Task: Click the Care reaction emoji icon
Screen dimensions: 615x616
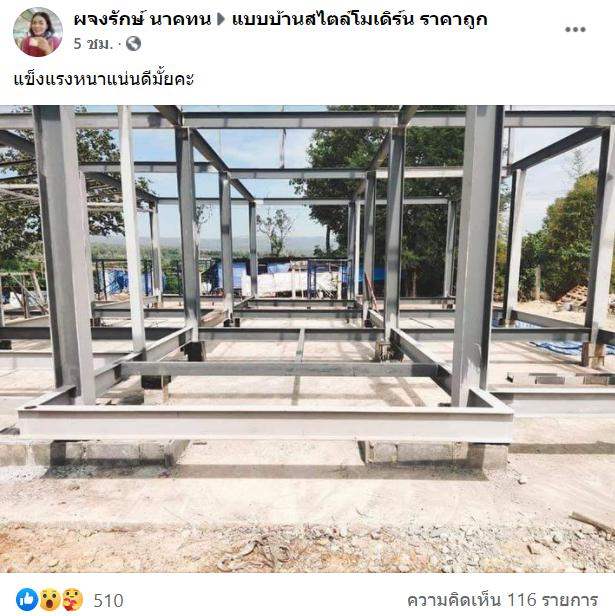Action: pos(72,600)
